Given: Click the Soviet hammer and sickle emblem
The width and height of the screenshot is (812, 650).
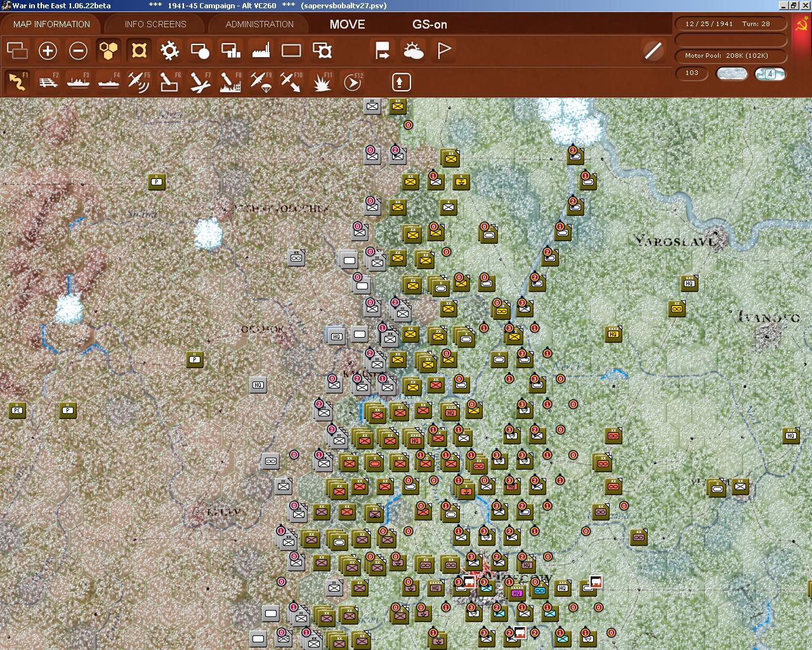Looking at the screenshot, I should [802, 25].
